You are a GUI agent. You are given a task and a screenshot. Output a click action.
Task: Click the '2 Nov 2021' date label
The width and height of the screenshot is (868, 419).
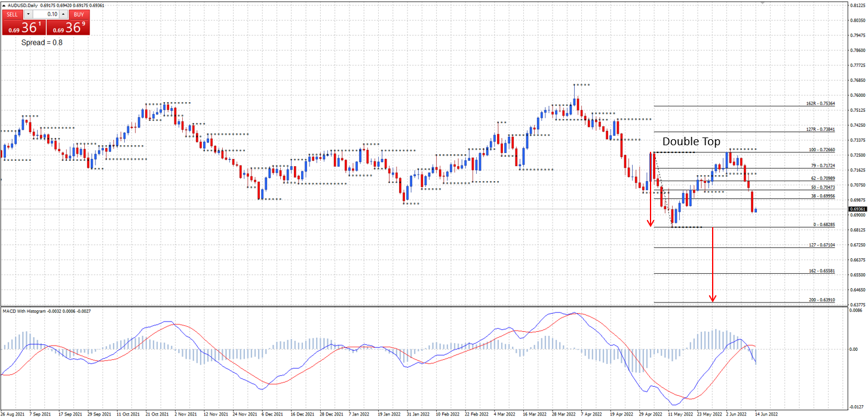tap(187, 414)
